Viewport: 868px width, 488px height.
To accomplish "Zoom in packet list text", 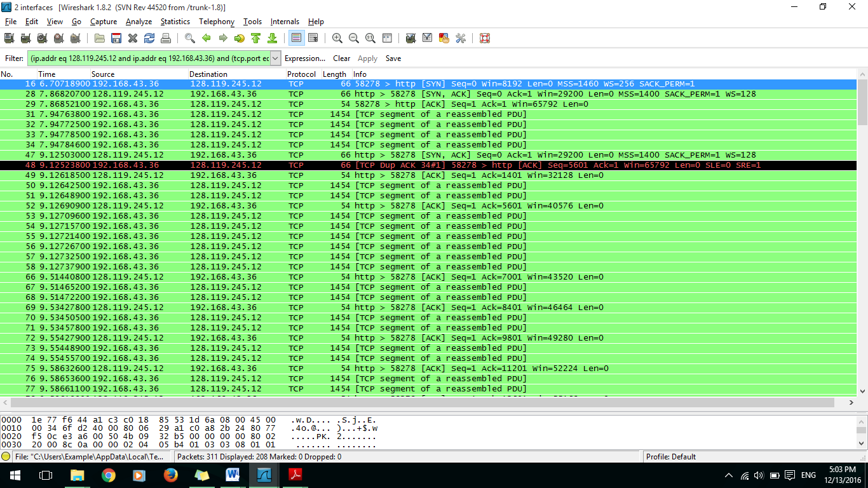I will pyautogui.click(x=337, y=38).
